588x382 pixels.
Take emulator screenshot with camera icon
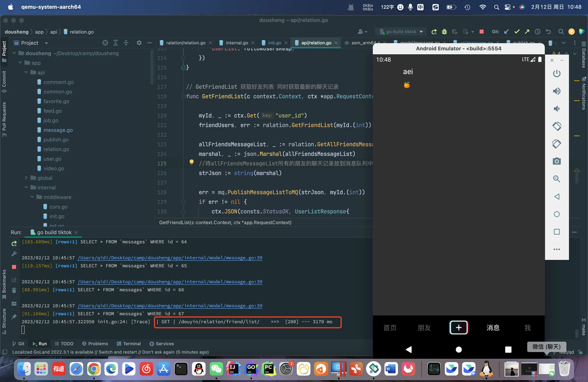556,161
